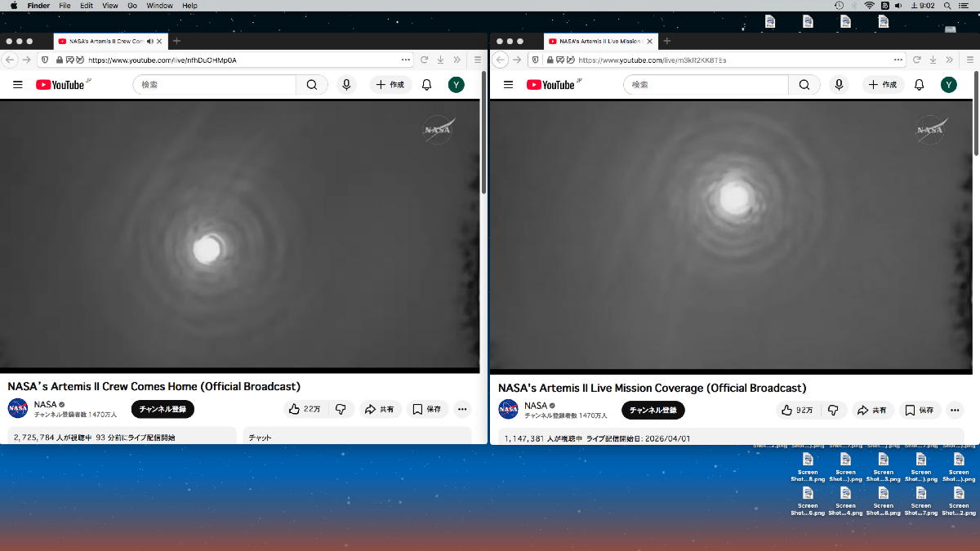Share Crew Comes Home video with 共有

tap(380, 409)
